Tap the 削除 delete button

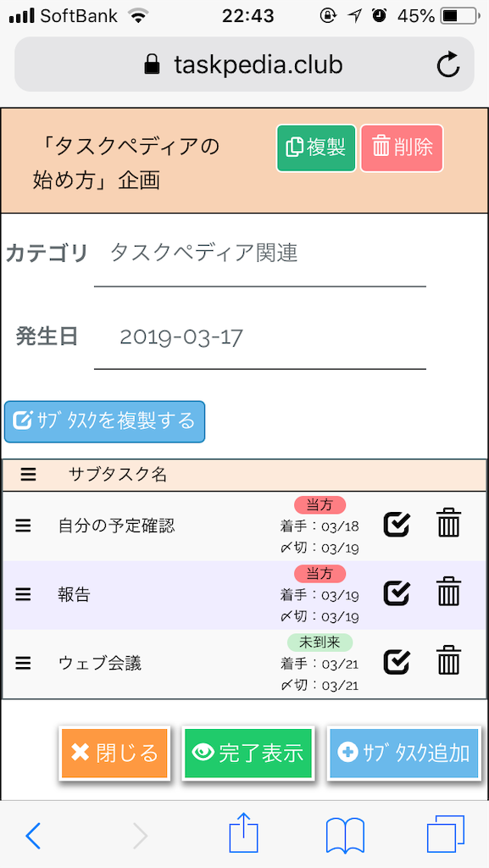[x=402, y=148]
